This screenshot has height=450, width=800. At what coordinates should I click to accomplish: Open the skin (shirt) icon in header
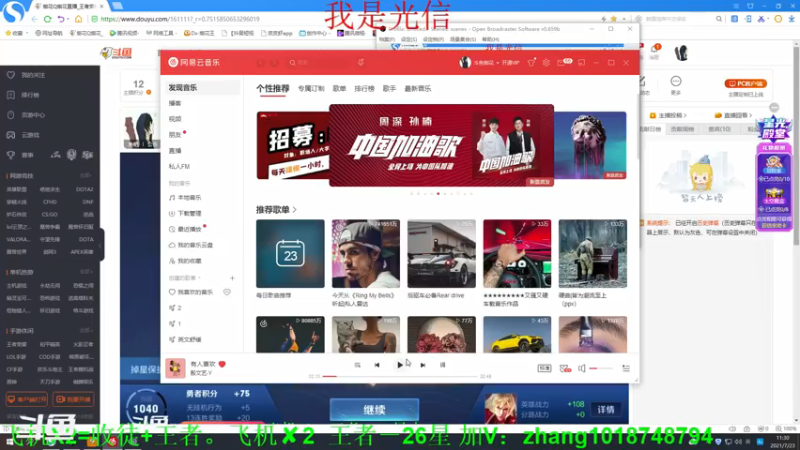click(x=531, y=62)
